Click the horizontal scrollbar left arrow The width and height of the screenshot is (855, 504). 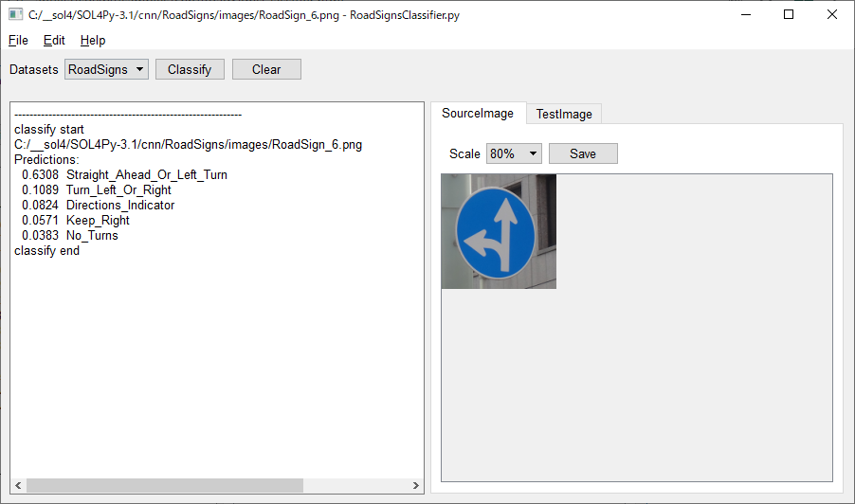[18, 485]
